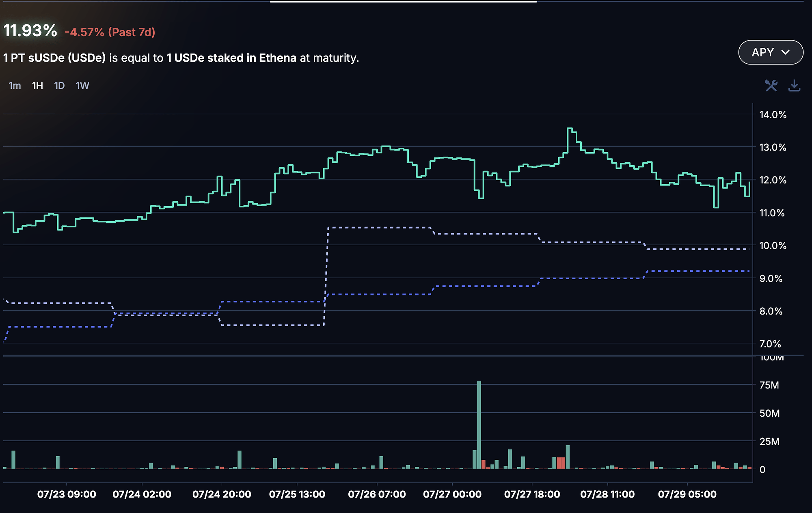
Task: Click the chevron arrow beside APY
Action: point(786,52)
